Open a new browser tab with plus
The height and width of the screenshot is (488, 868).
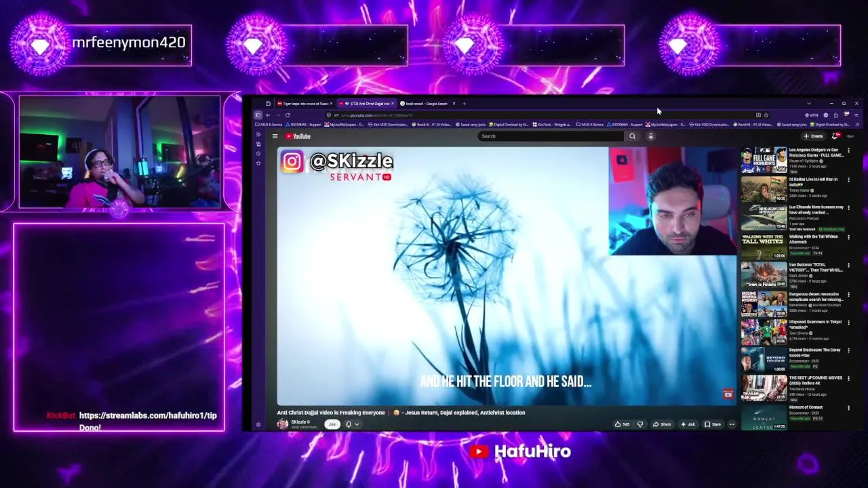[464, 104]
